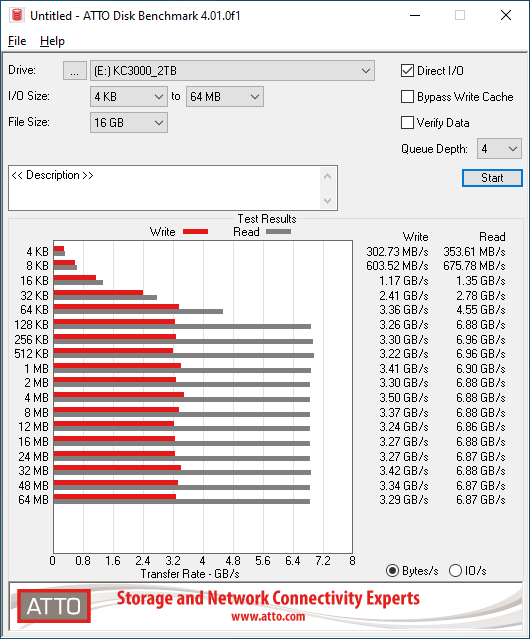Click the 8 KB write value 603.52 MB/s
The width and height of the screenshot is (530, 639).
[397, 266]
